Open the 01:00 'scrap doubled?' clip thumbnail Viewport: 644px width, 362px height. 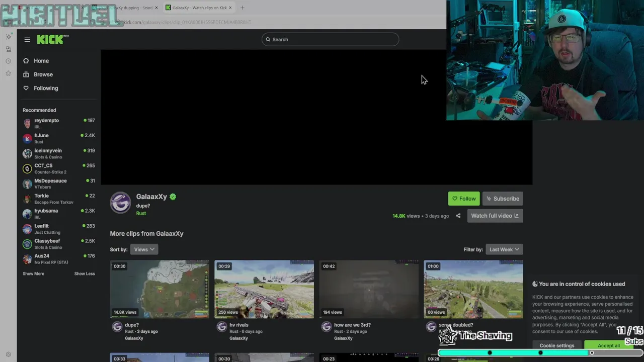pos(473,289)
